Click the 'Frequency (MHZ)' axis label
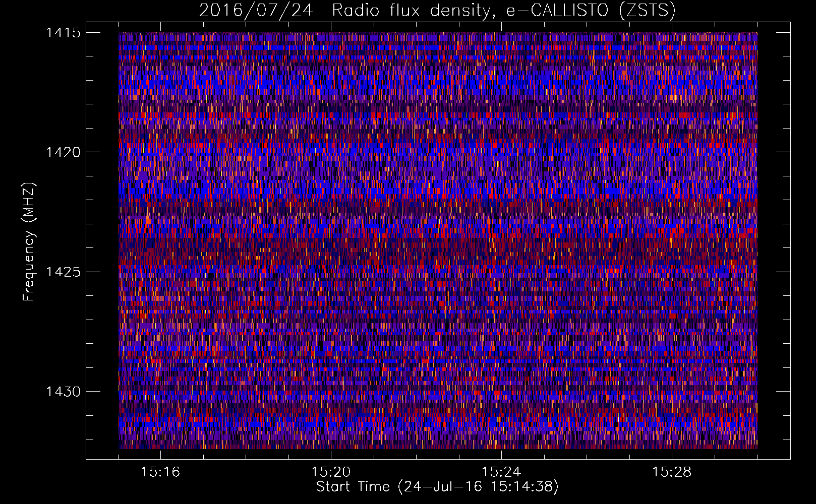 (x=29, y=242)
